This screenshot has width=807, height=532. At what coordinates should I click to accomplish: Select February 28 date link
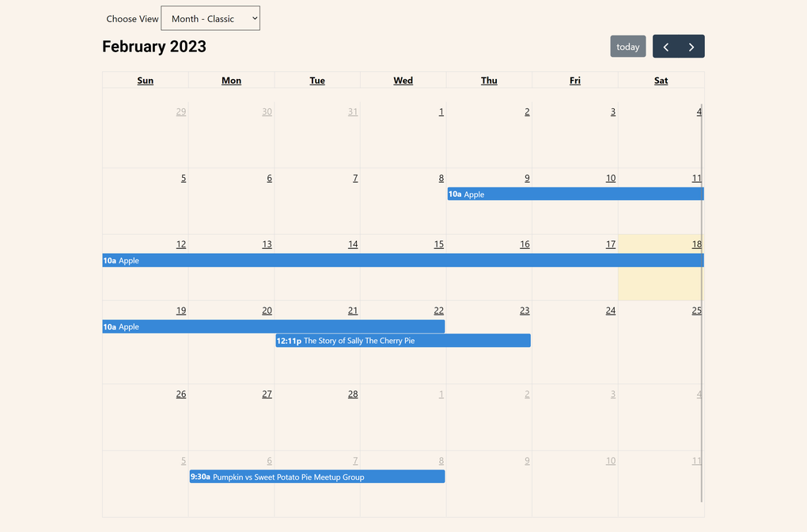point(353,394)
